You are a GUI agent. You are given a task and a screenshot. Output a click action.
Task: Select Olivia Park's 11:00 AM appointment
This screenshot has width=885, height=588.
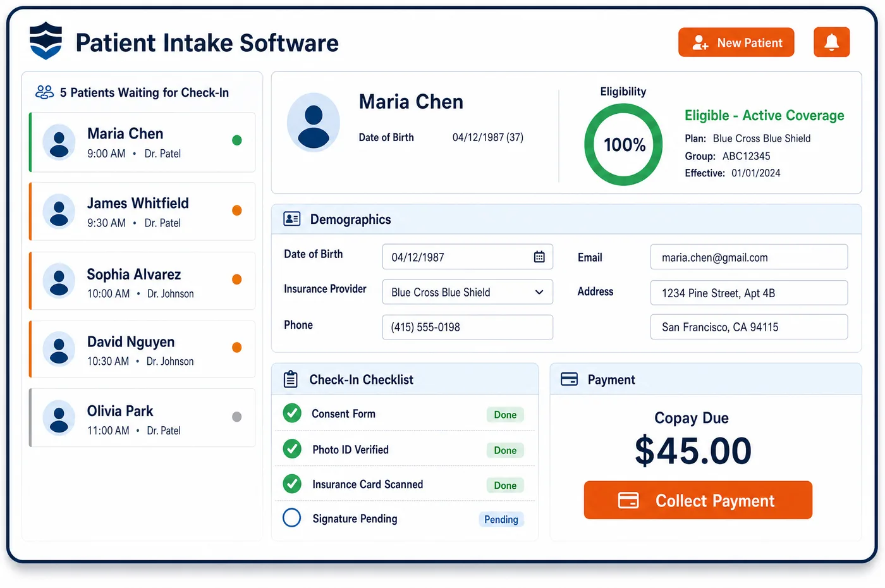(142, 418)
